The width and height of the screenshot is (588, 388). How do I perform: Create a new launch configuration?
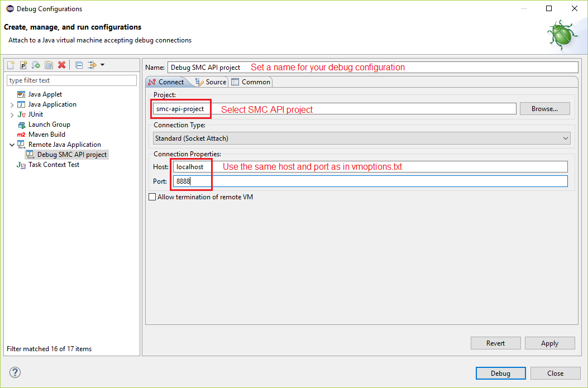click(10, 65)
